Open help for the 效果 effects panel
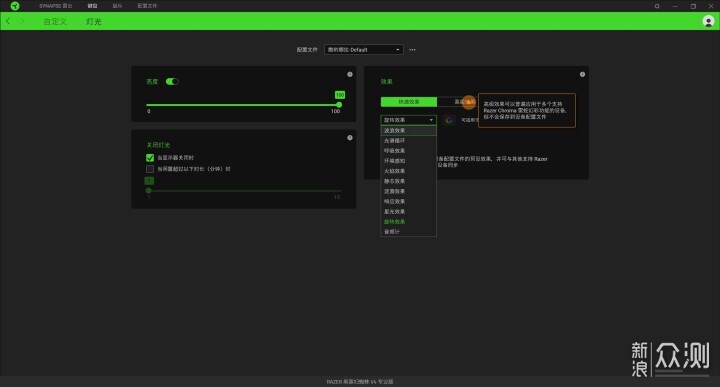720x387 pixels. click(582, 74)
